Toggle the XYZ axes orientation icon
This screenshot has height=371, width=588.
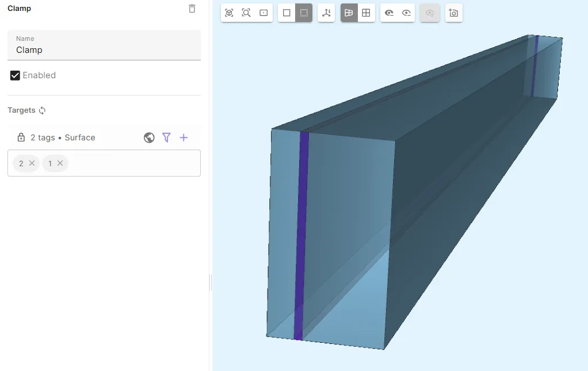pyautogui.click(x=326, y=13)
